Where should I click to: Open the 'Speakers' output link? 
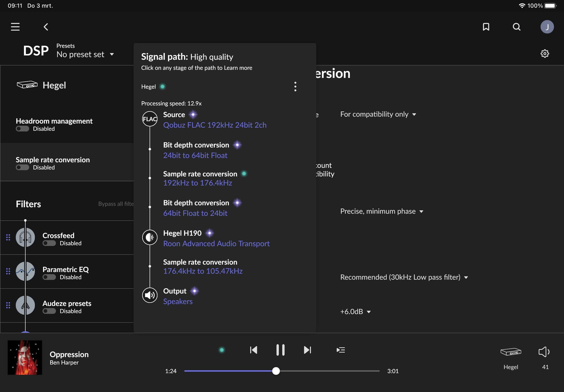[178, 301]
